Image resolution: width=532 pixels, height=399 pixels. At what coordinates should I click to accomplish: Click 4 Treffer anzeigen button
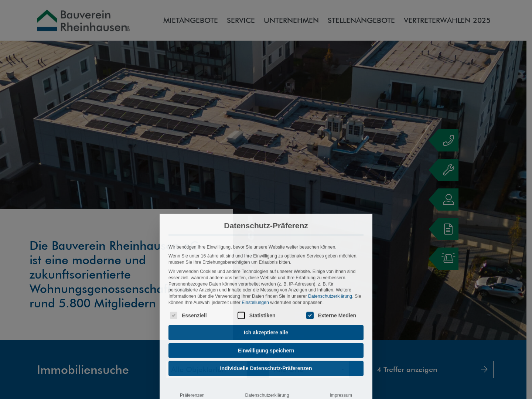click(433, 369)
